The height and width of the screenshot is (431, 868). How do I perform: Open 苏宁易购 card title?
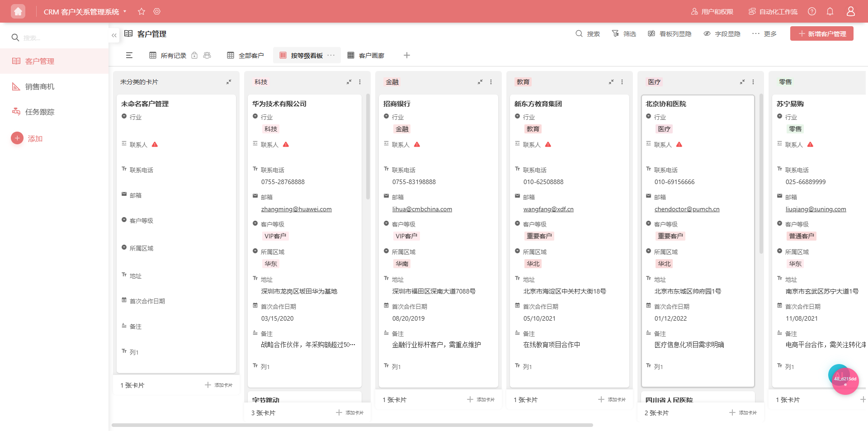click(x=790, y=104)
